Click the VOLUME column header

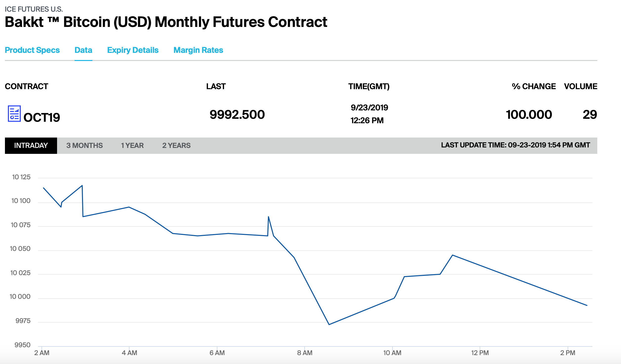tap(581, 86)
